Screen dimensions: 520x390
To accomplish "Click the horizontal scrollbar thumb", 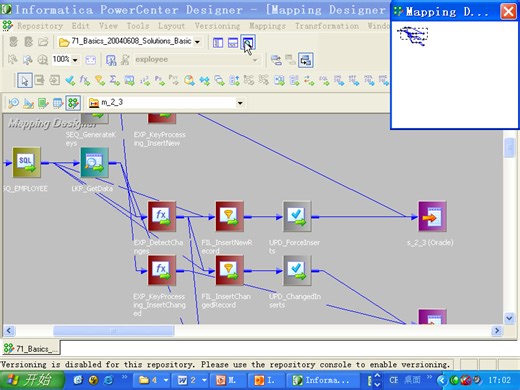I will click(114, 330).
